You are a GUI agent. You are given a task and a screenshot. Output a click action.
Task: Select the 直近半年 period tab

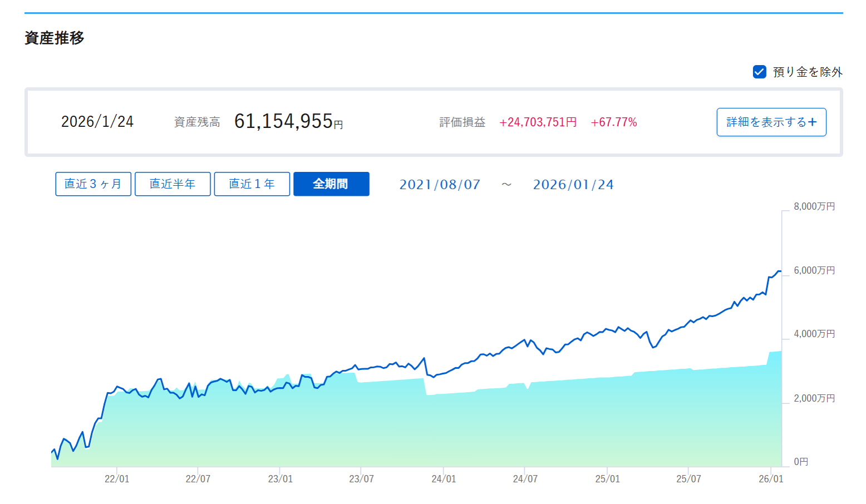pos(173,184)
